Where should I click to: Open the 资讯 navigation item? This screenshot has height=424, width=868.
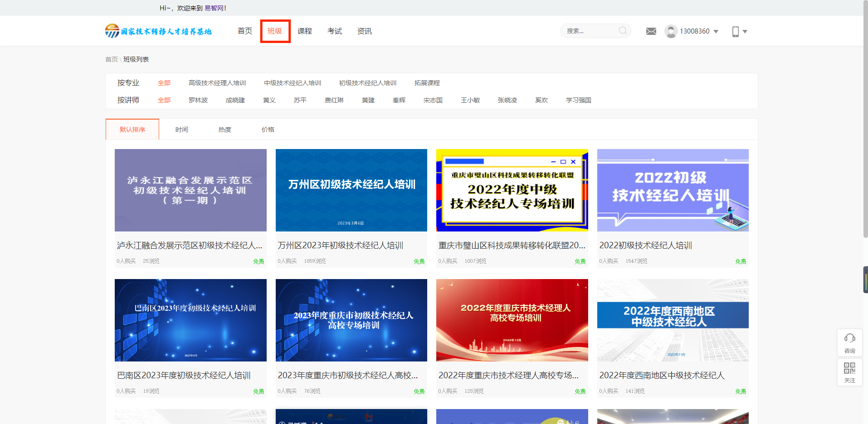[365, 31]
